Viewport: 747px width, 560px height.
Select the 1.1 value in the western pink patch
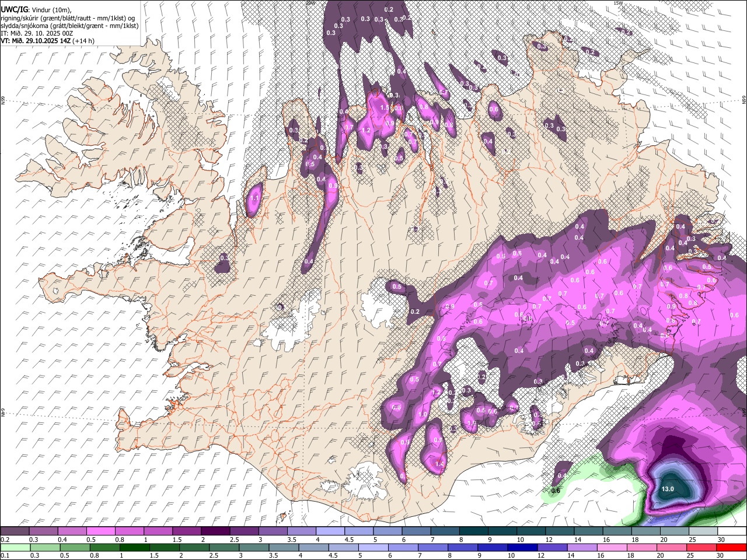(254, 198)
